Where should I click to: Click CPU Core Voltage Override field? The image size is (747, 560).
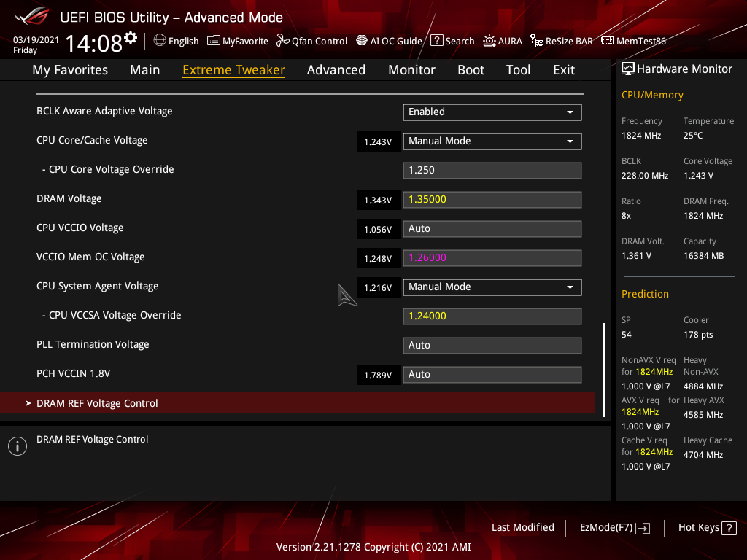coord(492,171)
